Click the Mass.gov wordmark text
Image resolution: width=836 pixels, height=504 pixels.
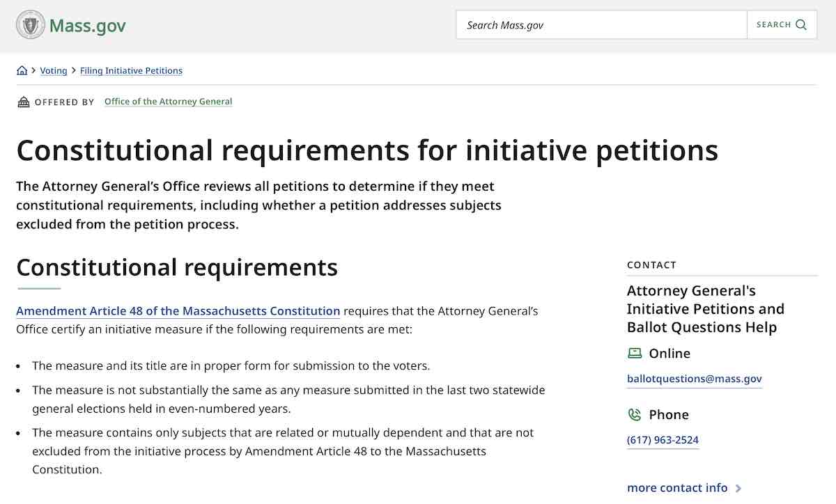[87, 26]
